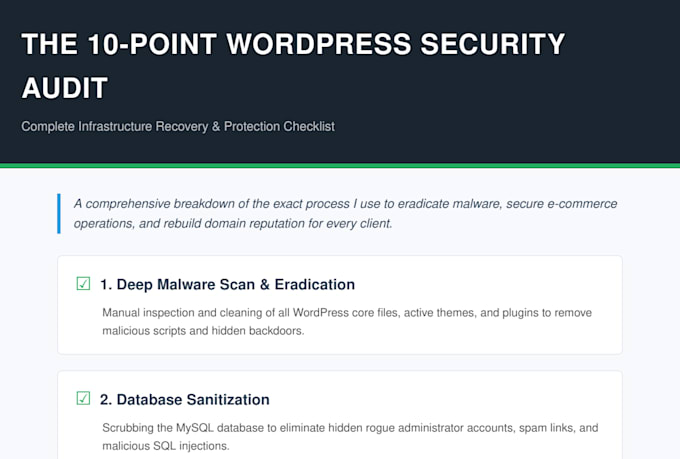Click the italic intro paragraph starting "A comprehensive breakdown"
The width and height of the screenshot is (680, 459).
[345, 213]
